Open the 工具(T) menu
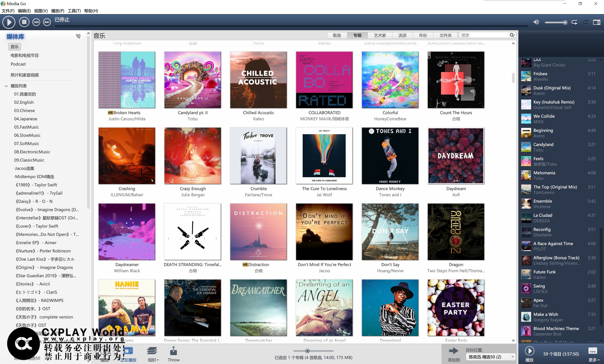604x364 pixels. pos(74,11)
